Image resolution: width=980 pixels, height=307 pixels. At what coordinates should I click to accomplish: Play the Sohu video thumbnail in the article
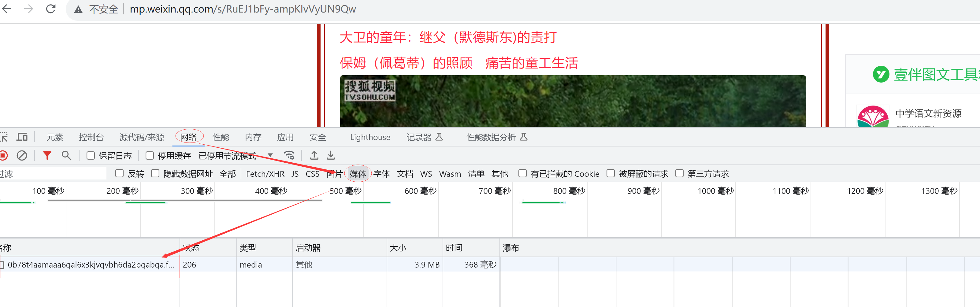click(x=573, y=101)
